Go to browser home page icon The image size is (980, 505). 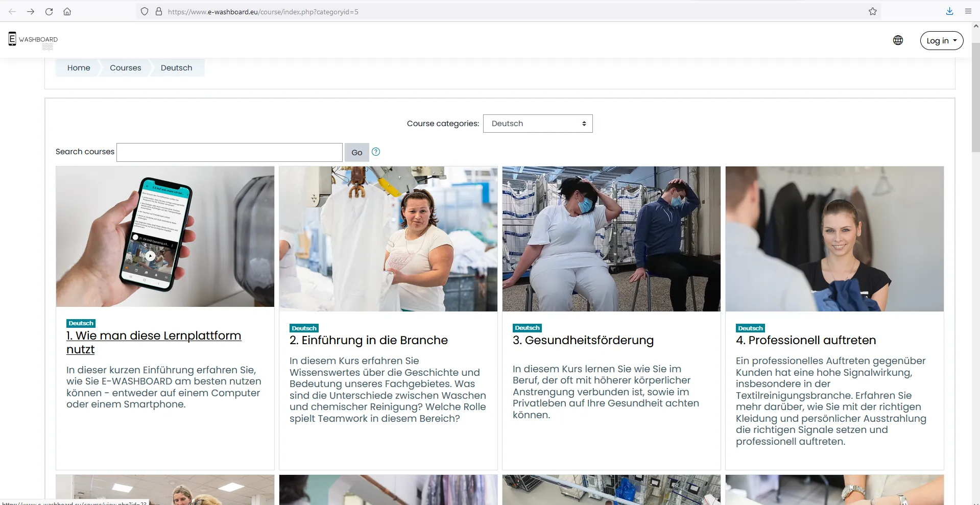tap(67, 12)
